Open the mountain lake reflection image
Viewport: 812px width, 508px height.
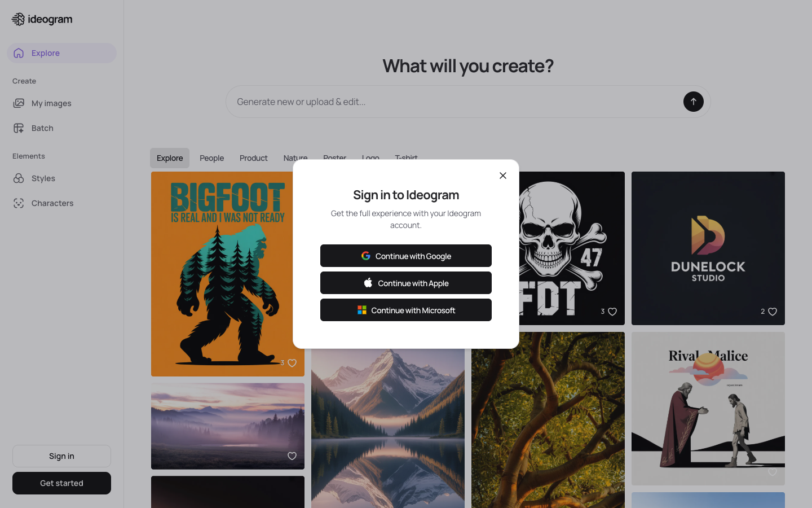(388, 423)
